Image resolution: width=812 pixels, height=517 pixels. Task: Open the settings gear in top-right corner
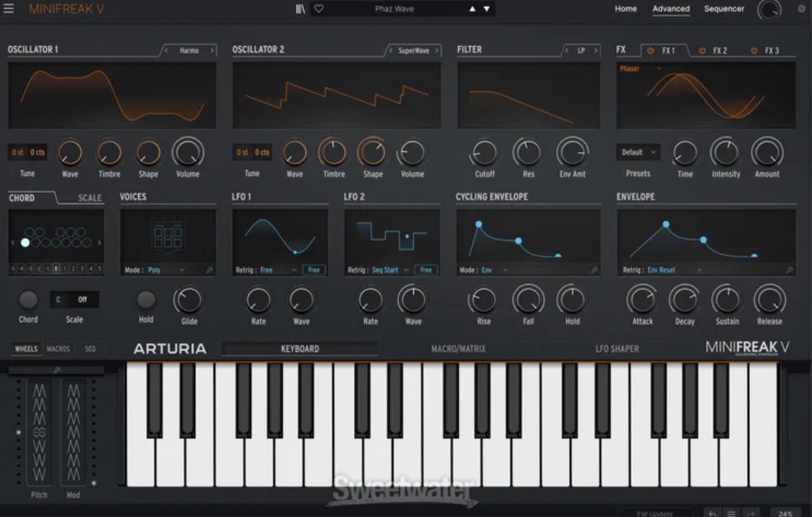point(800,9)
